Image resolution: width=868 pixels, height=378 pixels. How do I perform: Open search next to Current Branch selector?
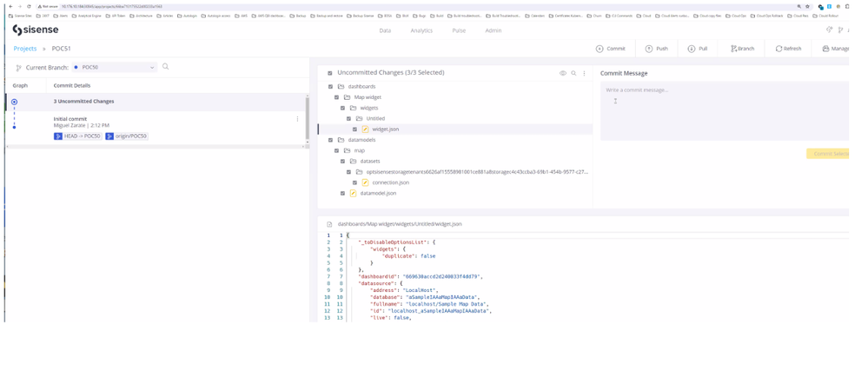(166, 67)
